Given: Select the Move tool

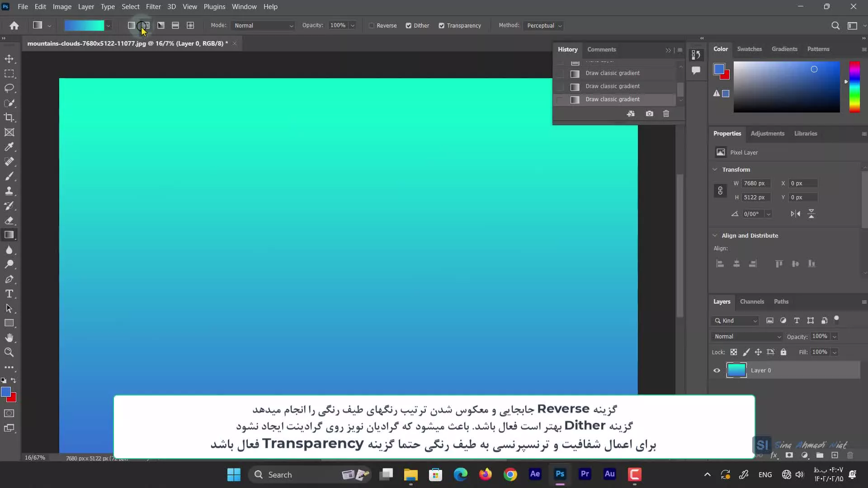Looking at the screenshot, I should [9, 58].
